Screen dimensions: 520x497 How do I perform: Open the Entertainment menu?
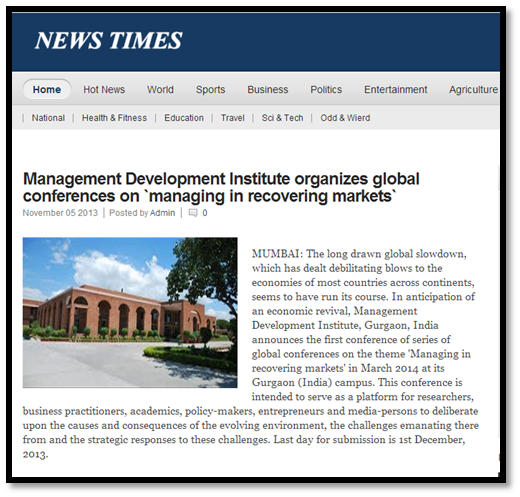395,89
